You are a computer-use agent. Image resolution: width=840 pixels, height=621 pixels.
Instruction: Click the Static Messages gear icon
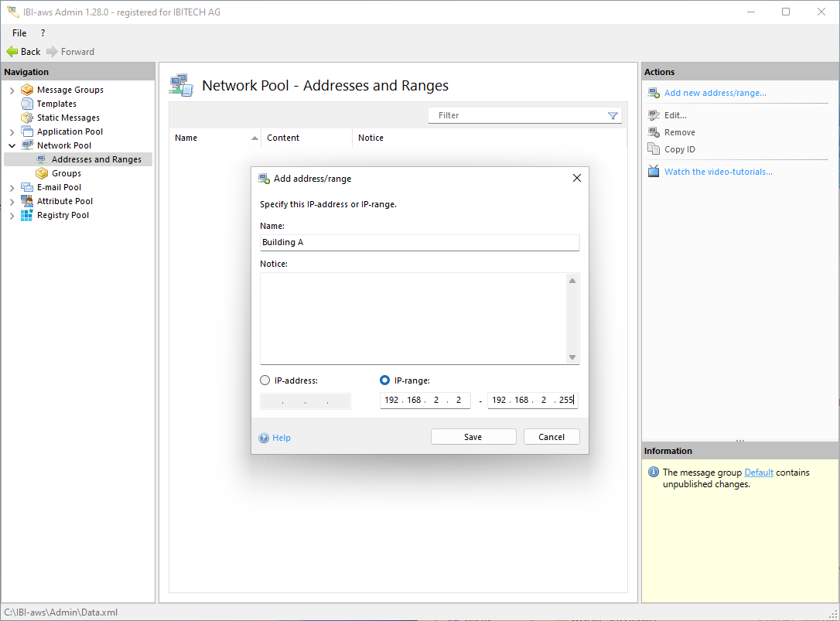coord(27,118)
